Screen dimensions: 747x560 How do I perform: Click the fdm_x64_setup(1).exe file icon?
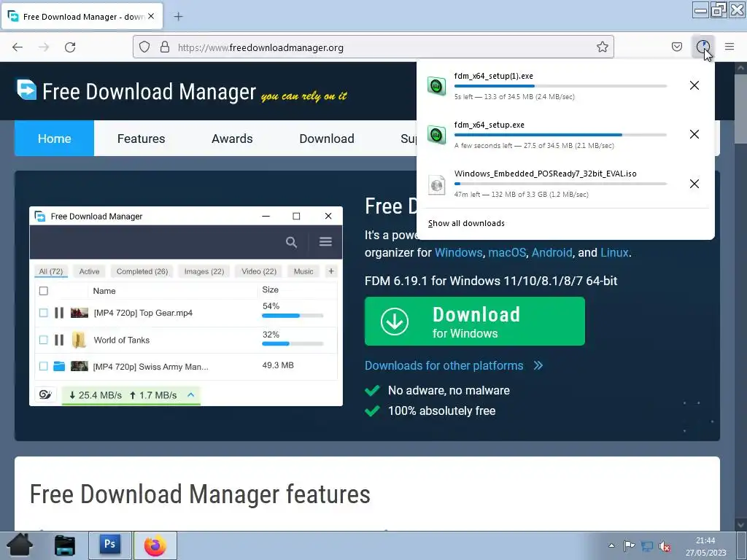[x=436, y=86]
